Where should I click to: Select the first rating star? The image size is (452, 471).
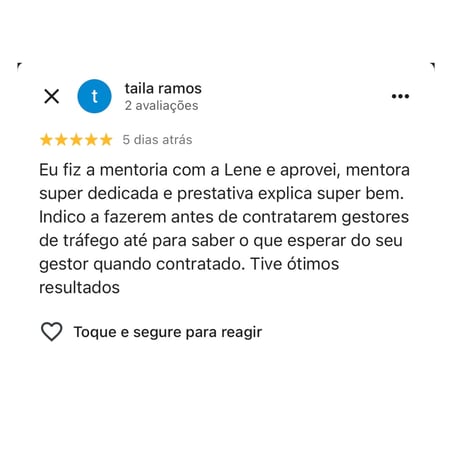click(46, 140)
